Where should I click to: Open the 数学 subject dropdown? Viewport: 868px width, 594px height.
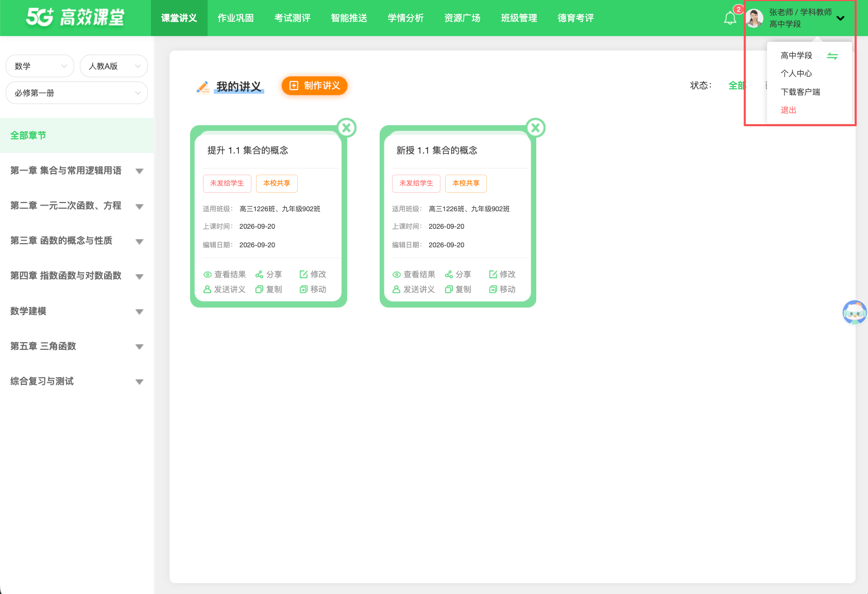pyautogui.click(x=40, y=66)
